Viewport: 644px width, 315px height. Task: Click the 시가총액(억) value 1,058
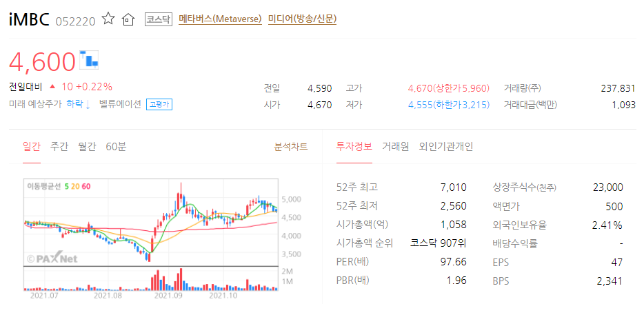coord(454,225)
